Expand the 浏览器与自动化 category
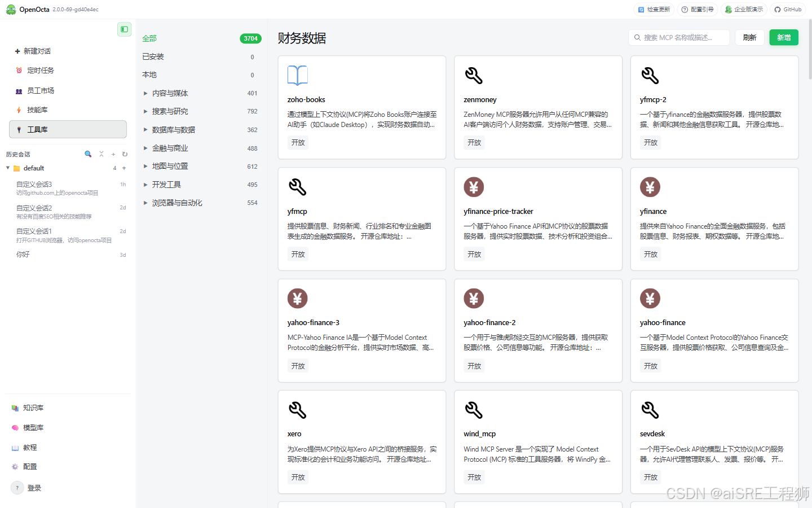 (x=145, y=203)
